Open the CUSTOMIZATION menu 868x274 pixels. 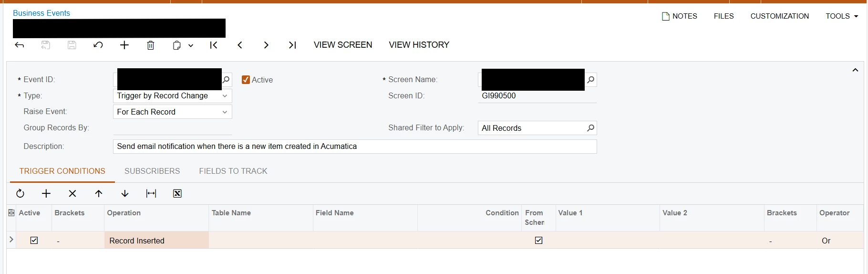[x=780, y=16]
